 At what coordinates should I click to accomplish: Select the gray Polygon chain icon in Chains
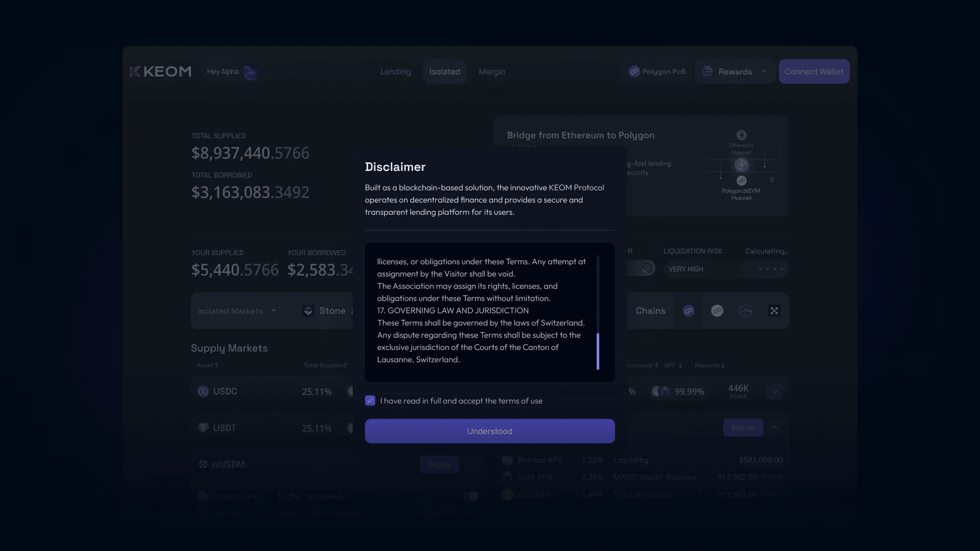(x=717, y=311)
